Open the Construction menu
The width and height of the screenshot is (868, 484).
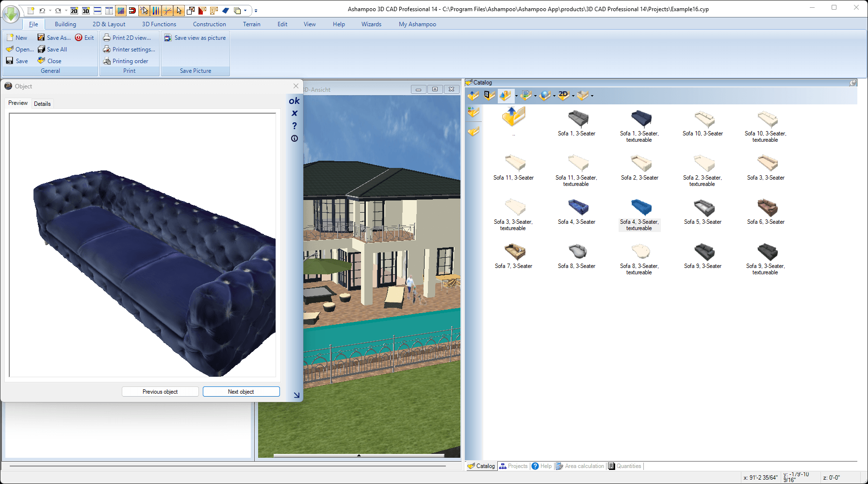click(x=209, y=24)
